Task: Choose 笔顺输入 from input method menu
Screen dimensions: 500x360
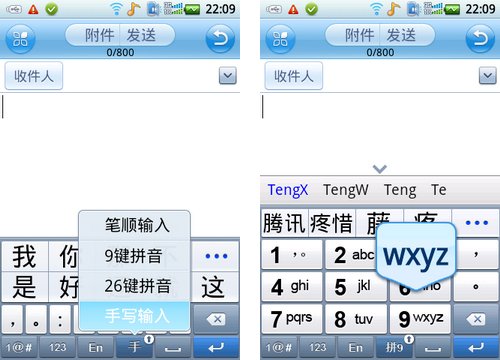Action: coord(135,225)
